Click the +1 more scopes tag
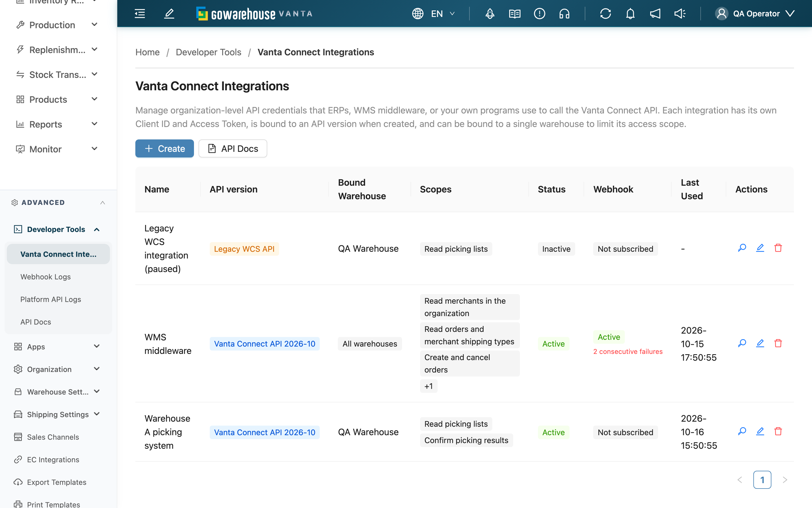The width and height of the screenshot is (812, 508). (429, 386)
